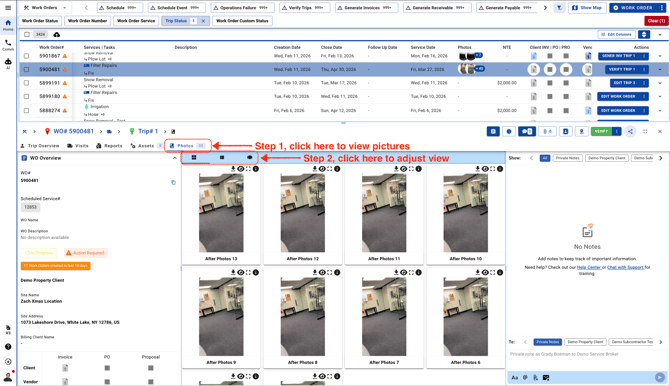The height and width of the screenshot is (386, 670).
Task: Select checkbox for work order 5899191
Action: pos(26,83)
